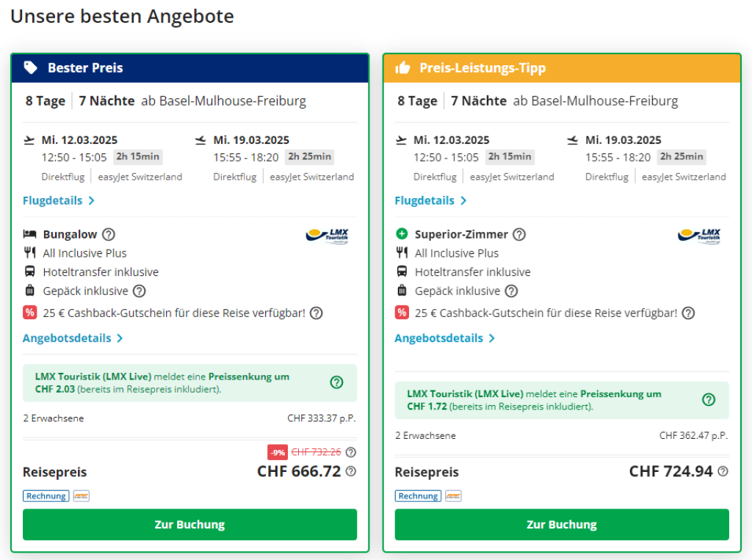Click info icon beside crossed-out CHF 732.26
The image size is (752, 560).
351,452
